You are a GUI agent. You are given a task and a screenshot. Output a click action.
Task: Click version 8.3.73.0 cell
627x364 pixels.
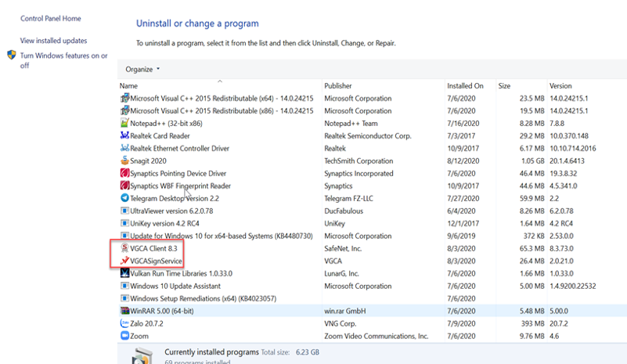pyautogui.click(x=561, y=248)
